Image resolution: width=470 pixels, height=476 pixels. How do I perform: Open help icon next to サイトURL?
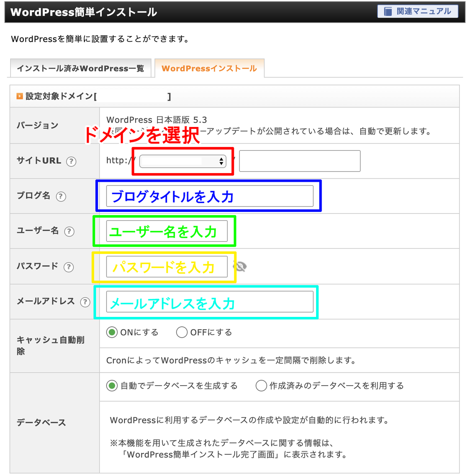[71, 161]
